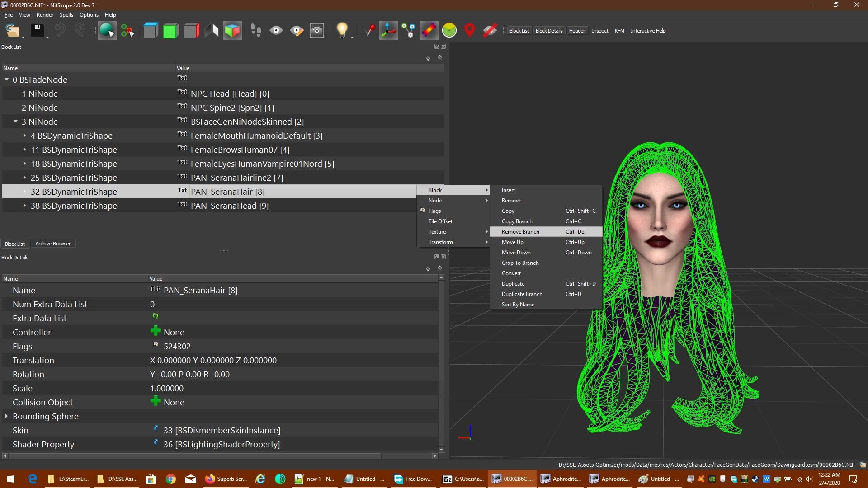Open Interactive Help from toolbar
Viewport: 868px width, 488px height.
coord(648,31)
